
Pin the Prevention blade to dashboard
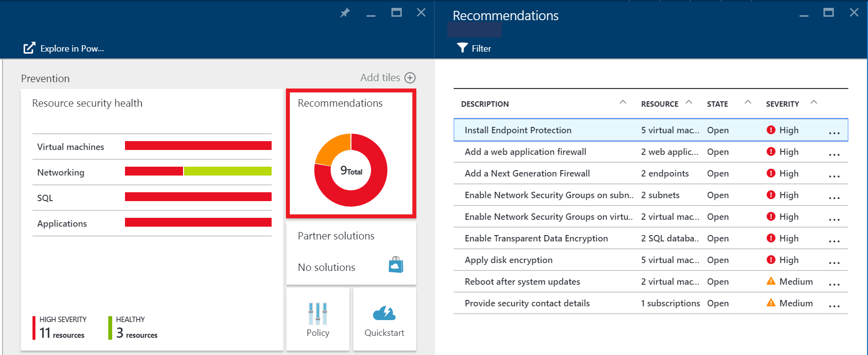pyautogui.click(x=345, y=13)
